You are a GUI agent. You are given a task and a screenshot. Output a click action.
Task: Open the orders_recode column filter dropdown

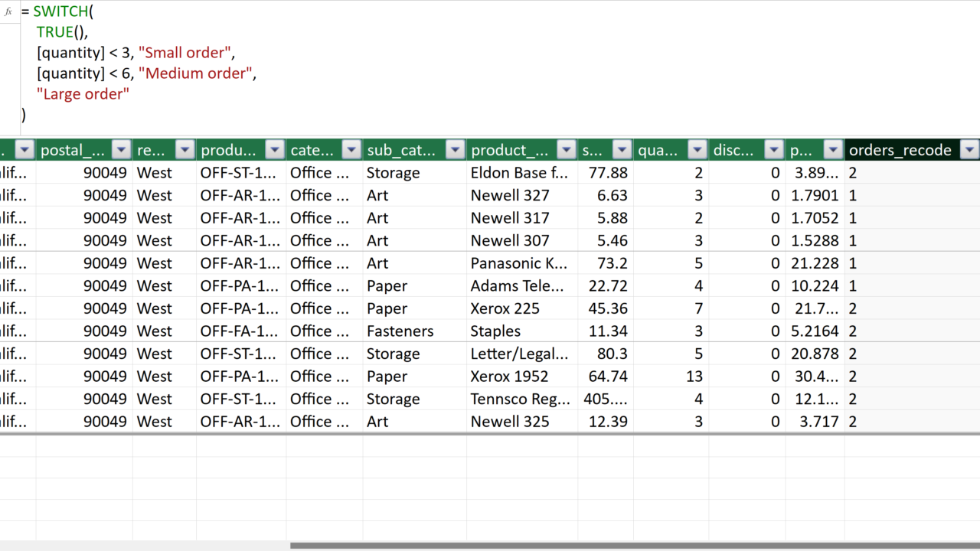(x=969, y=149)
